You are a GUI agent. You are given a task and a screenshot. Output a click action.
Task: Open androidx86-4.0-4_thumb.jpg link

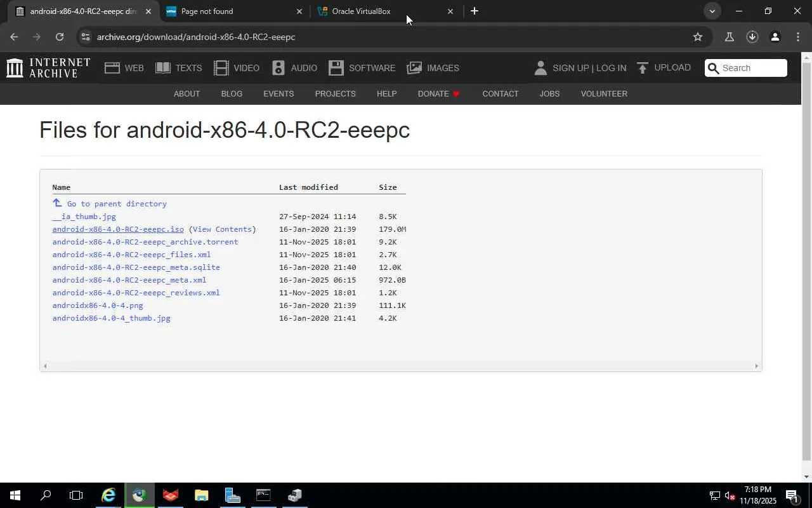(x=111, y=318)
